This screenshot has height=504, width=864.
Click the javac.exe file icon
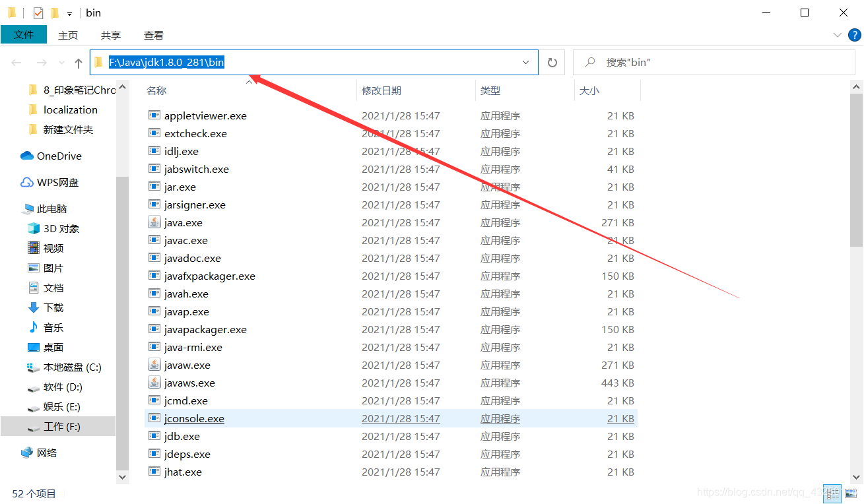pyautogui.click(x=154, y=240)
